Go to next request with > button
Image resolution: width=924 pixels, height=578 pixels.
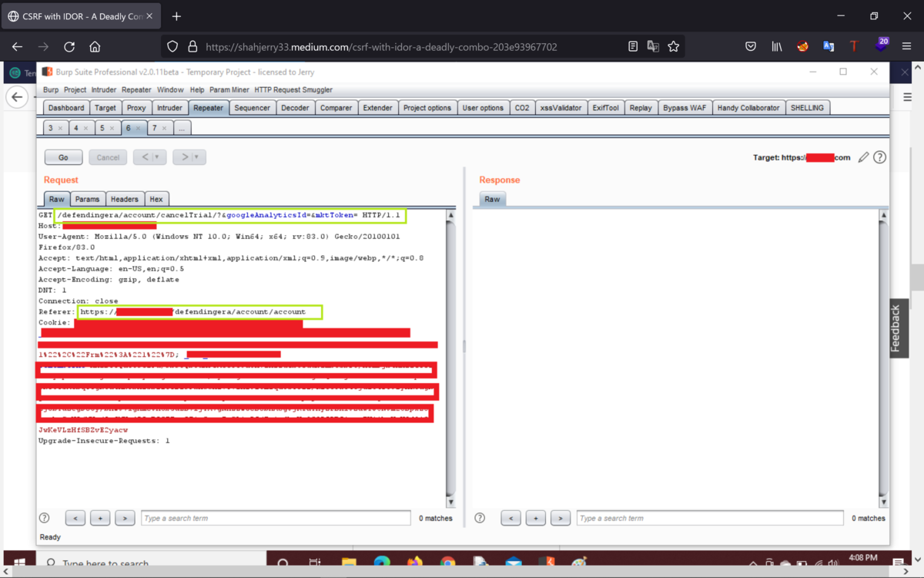tap(183, 157)
